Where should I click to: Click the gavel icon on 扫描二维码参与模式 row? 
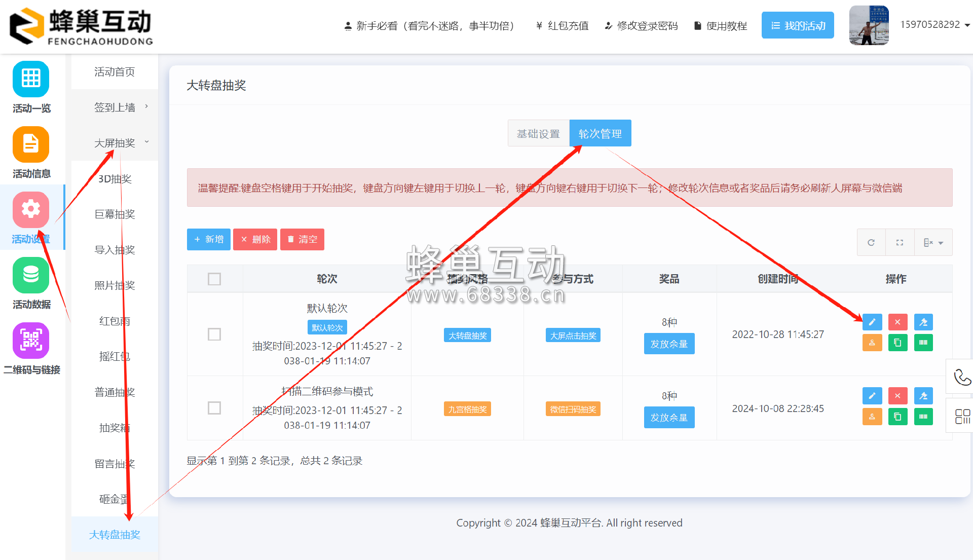[x=923, y=396]
